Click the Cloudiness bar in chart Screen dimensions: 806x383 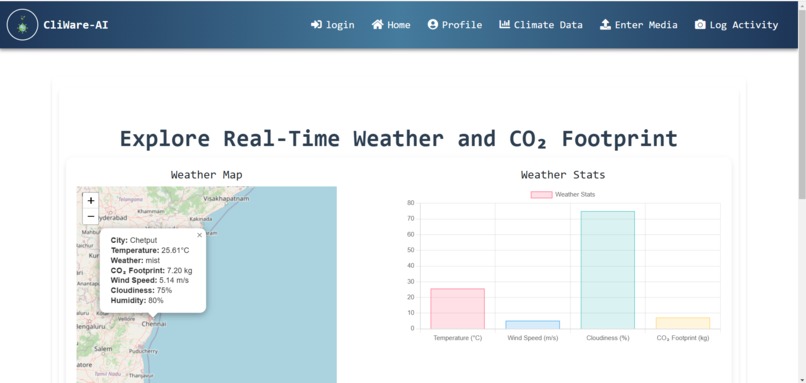608,270
